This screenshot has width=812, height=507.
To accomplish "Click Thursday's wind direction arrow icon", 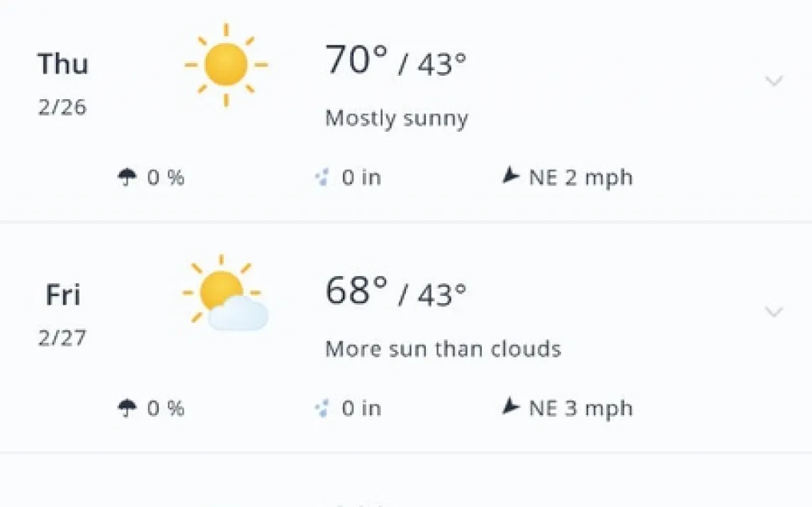I will [x=510, y=176].
